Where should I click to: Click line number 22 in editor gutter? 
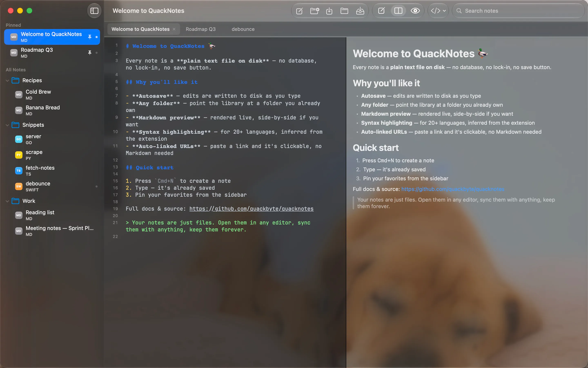[115, 237]
